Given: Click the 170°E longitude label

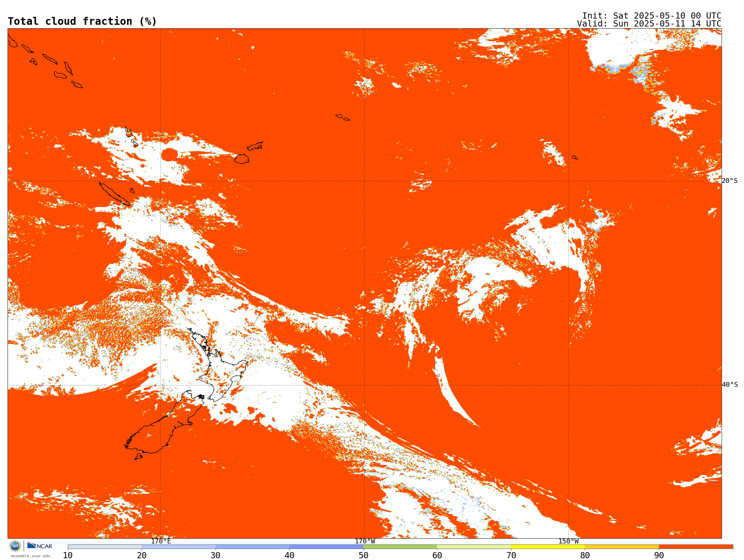Looking at the screenshot, I should (x=161, y=541).
